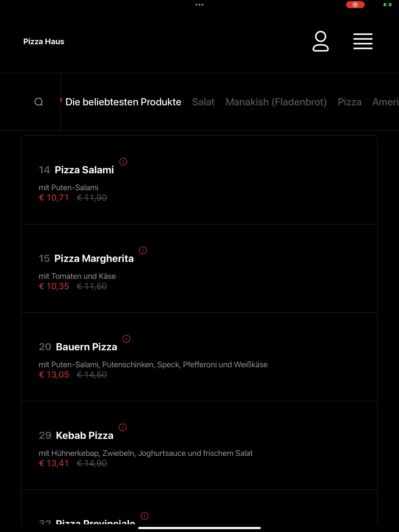Image resolution: width=399 pixels, height=532 pixels.
Task: Show info for Pizza Margherita
Action: 143,250
